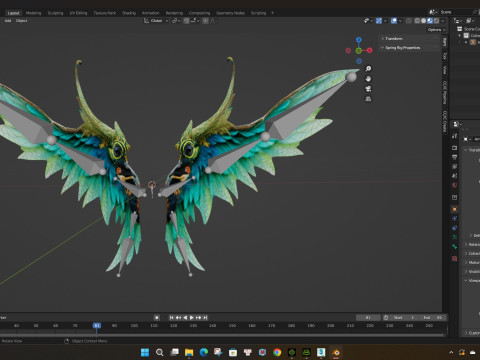The width and height of the screenshot is (480, 360).
Task: Click the play animation button
Action: click(x=192, y=317)
